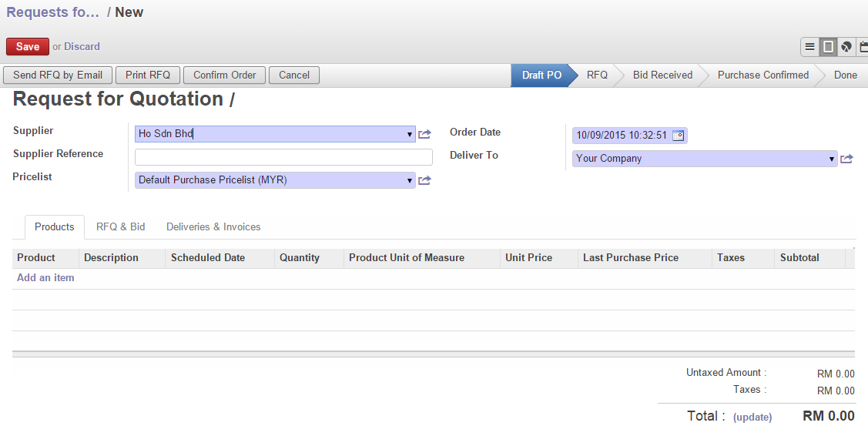The height and width of the screenshot is (436, 868).
Task: Send RFQ by Email
Action: pyautogui.click(x=58, y=75)
